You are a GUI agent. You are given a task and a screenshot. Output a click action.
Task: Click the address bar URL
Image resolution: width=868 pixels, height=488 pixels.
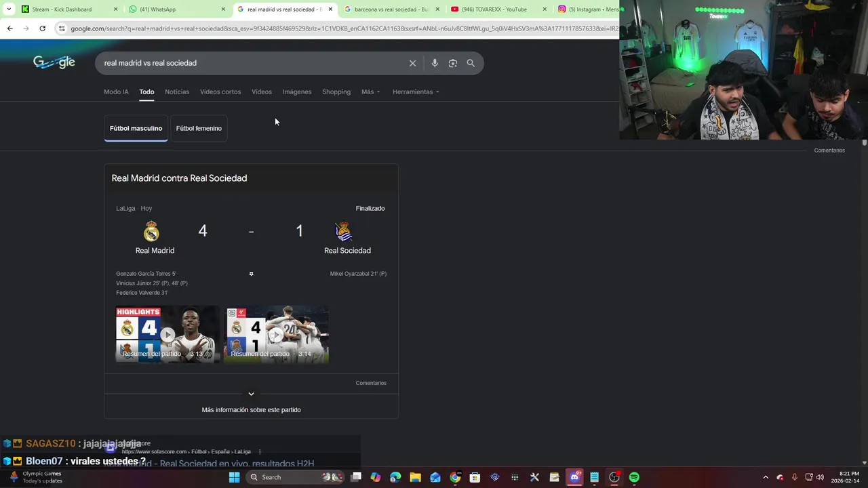(344, 28)
